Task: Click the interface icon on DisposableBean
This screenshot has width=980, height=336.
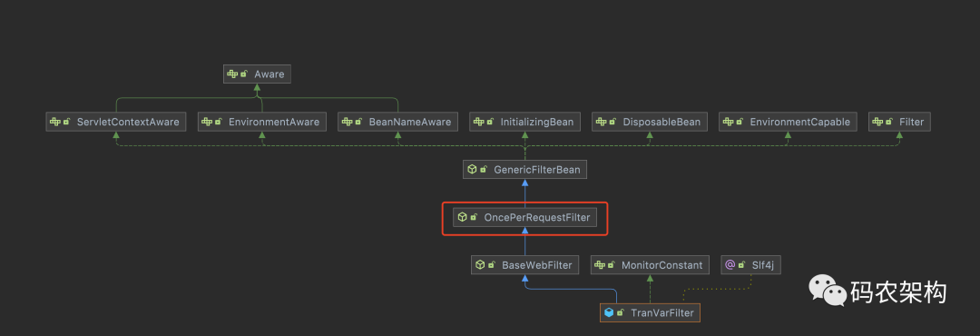Action: point(602,122)
